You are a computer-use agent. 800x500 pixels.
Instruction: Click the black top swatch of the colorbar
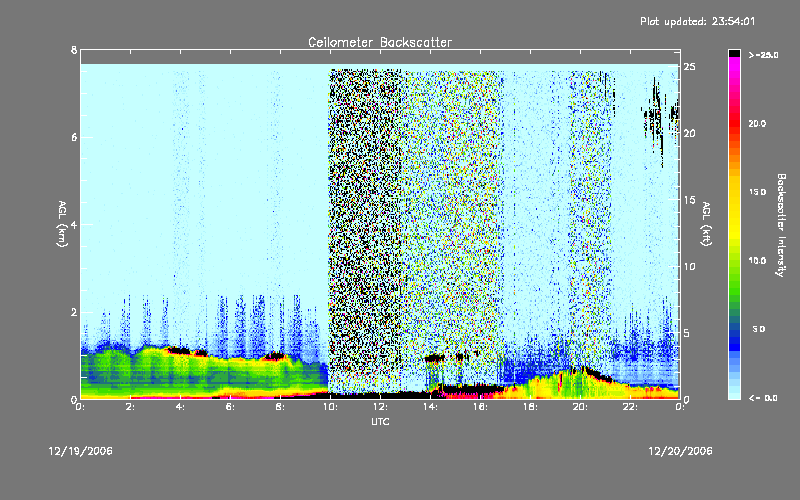(734, 53)
